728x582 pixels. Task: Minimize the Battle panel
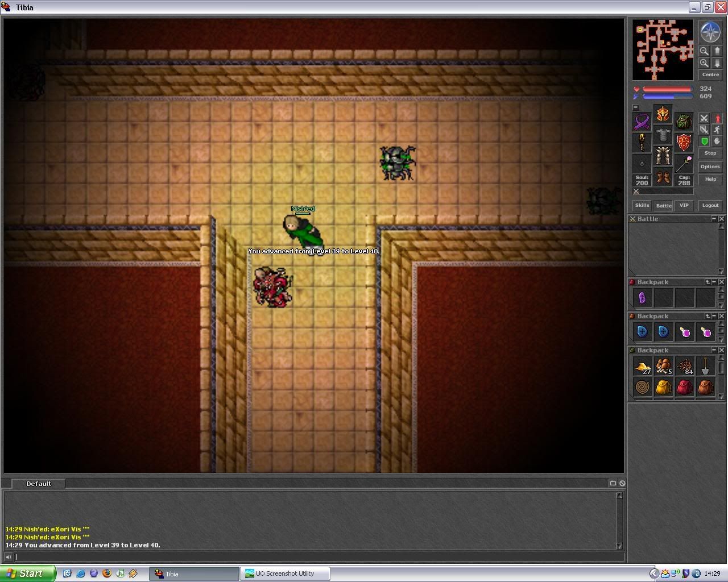point(714,219)
